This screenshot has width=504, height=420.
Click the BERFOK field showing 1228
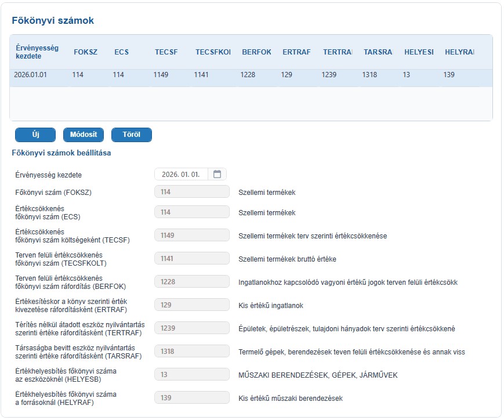coord(192,282)
